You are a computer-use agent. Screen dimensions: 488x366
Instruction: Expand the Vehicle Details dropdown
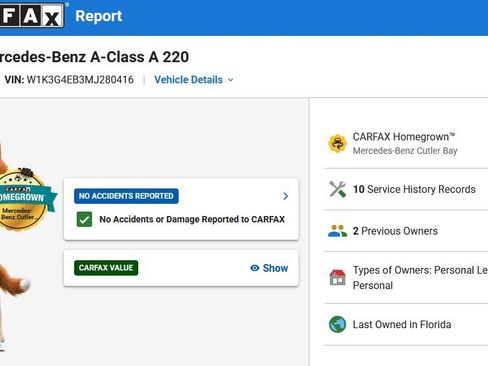194,80
